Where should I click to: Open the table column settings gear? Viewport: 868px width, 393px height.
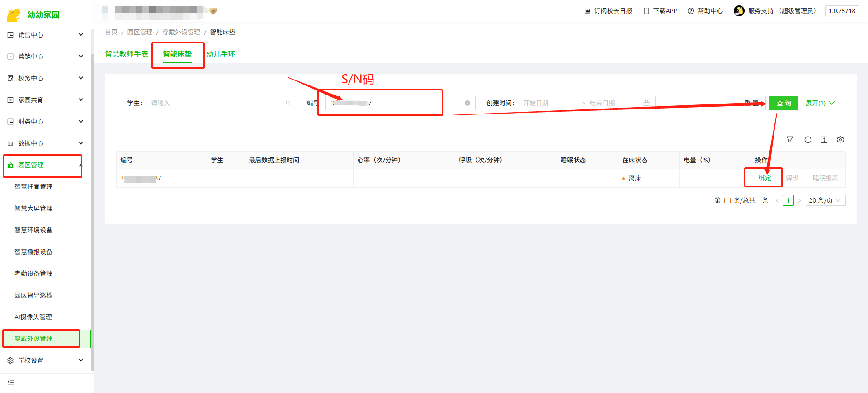click(840, 140)
